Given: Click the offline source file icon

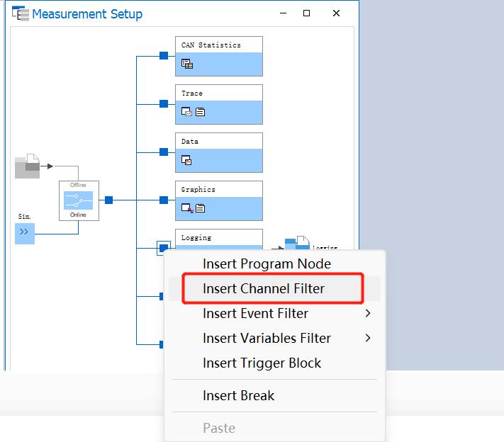Looking at the screenshot, I should point(28,166).
